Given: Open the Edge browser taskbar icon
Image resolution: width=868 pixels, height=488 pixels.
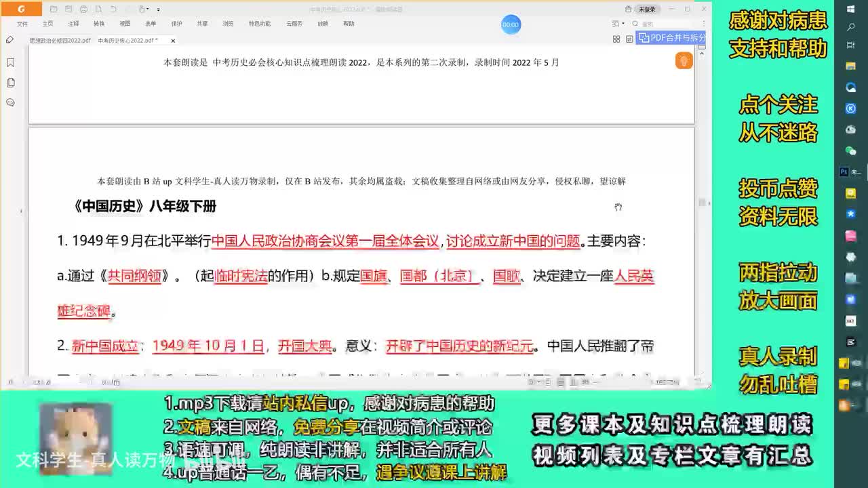Looking at the screenshot, I should 851,87.
